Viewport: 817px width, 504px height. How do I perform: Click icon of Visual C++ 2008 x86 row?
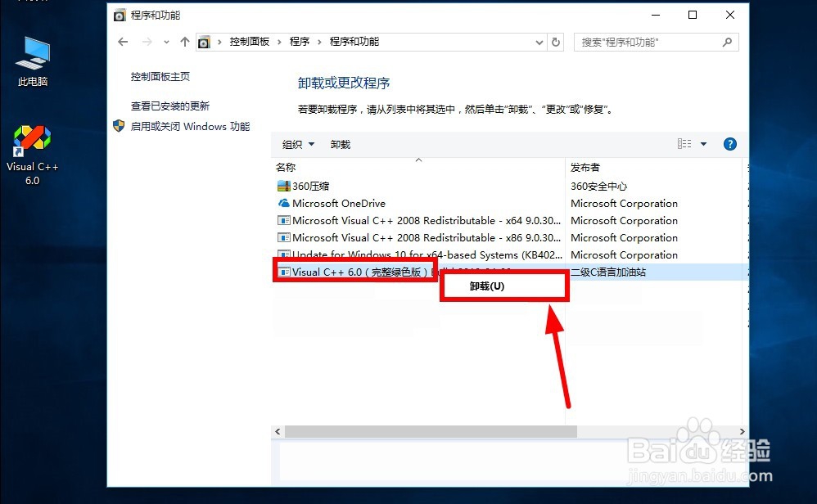point(283,237)
